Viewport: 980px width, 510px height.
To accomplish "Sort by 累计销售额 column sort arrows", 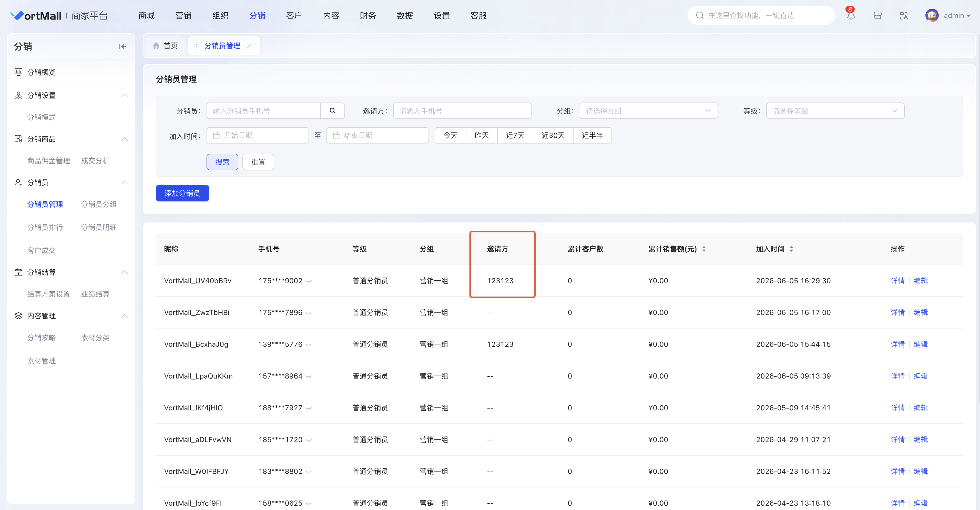I will point(704,249).
